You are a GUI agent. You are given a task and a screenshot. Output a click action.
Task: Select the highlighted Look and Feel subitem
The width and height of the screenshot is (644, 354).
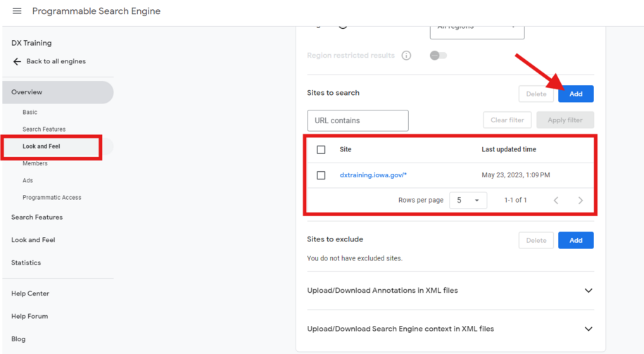click(x=41, y=146)
